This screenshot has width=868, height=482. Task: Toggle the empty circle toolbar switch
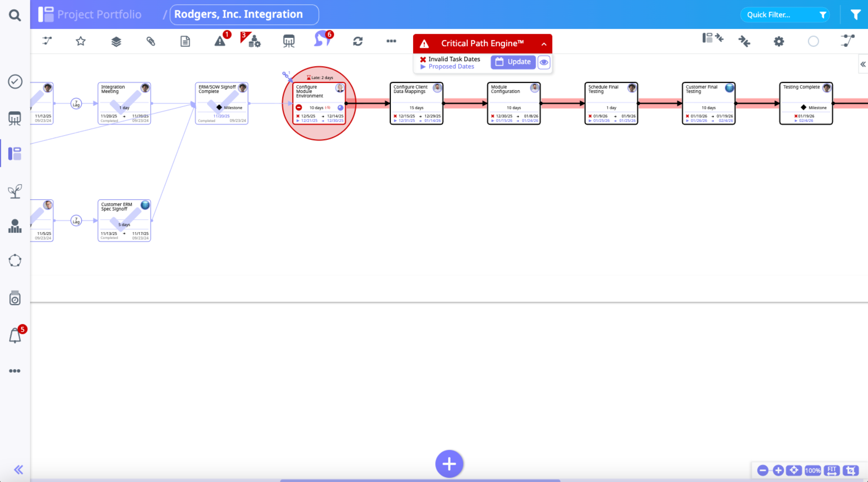[x=813, y=41]
